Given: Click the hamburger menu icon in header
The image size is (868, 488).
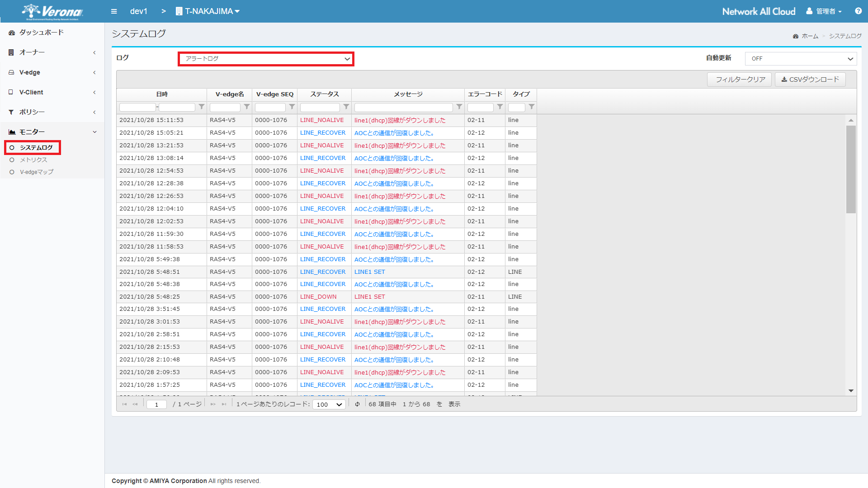Looking at the screenshot, I should point(114,11).
